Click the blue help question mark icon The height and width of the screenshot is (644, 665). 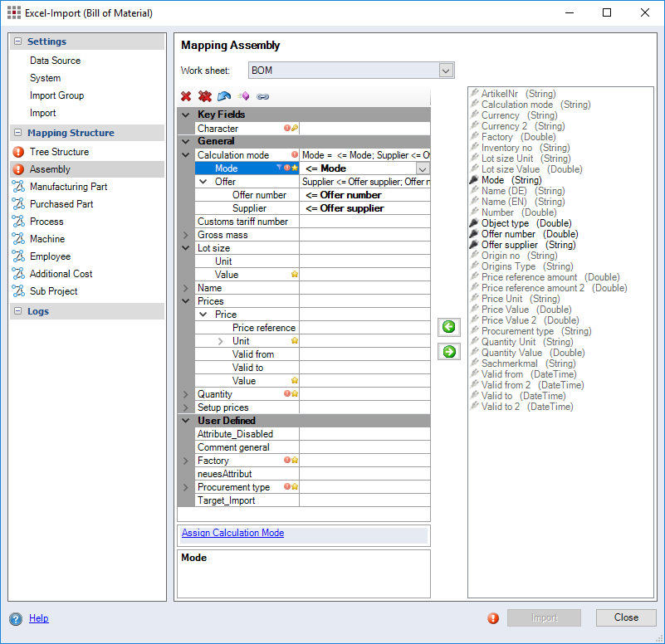click(16, 619)
